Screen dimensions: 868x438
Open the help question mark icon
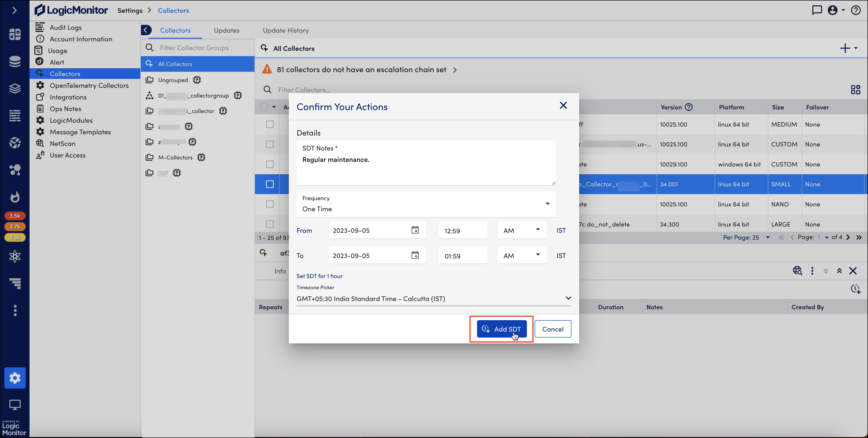pyautogui.click(x=855, y=10)
